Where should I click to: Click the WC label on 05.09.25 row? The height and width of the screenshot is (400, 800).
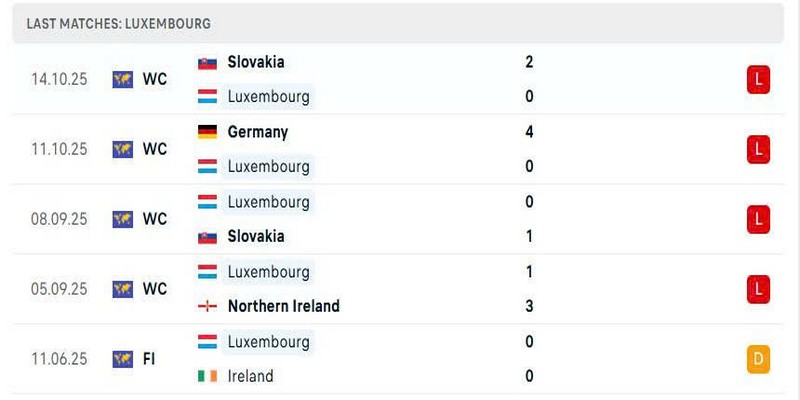pos(155,289)
